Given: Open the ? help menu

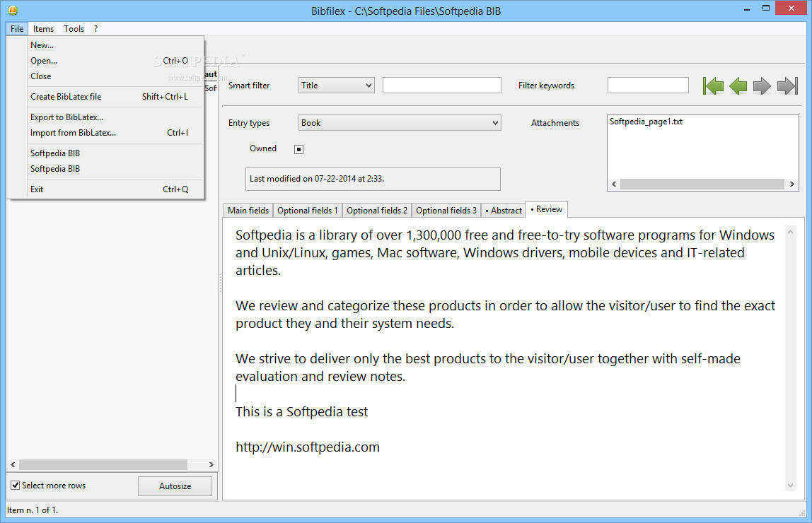Looking at the screenshot, I should [x=95, y=28].
